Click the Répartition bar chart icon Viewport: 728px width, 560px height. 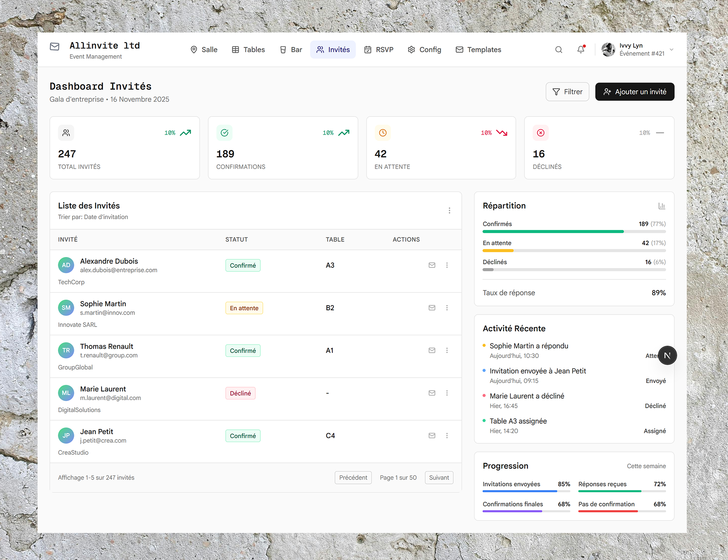coord(661,206)
